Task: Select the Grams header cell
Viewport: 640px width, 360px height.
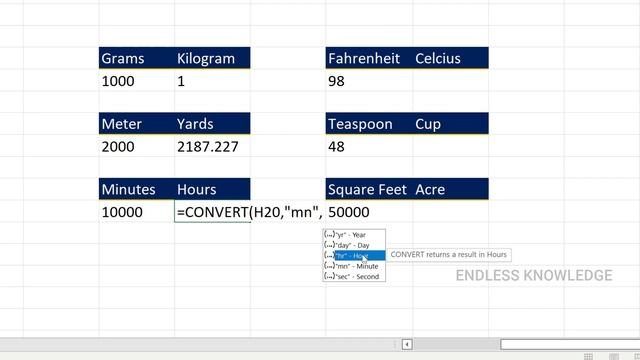Action: point(137,58)
